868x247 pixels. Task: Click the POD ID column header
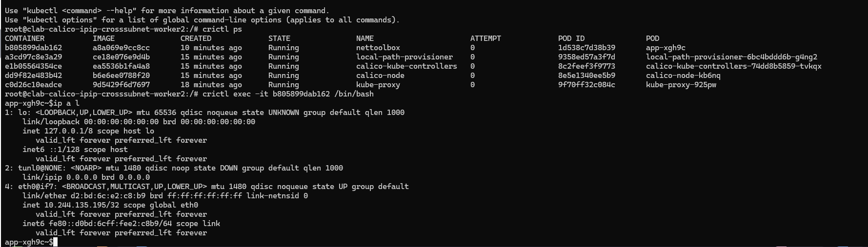tap(571, 38)
